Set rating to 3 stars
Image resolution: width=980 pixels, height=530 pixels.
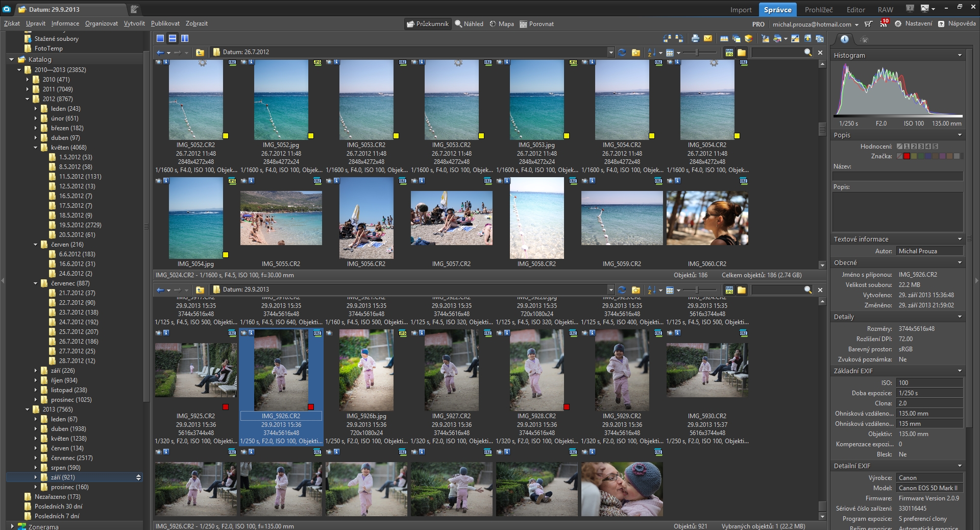click(921, 146)
